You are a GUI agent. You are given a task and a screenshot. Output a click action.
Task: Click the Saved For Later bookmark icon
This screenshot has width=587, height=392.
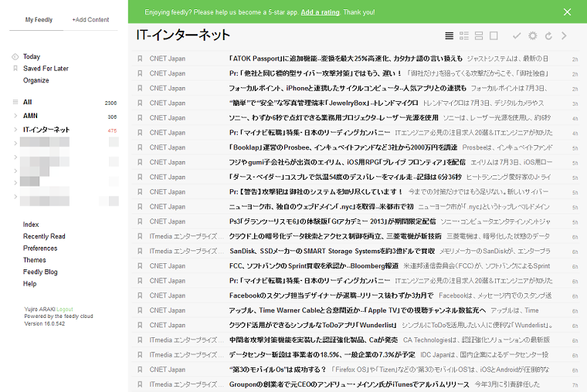15,69
